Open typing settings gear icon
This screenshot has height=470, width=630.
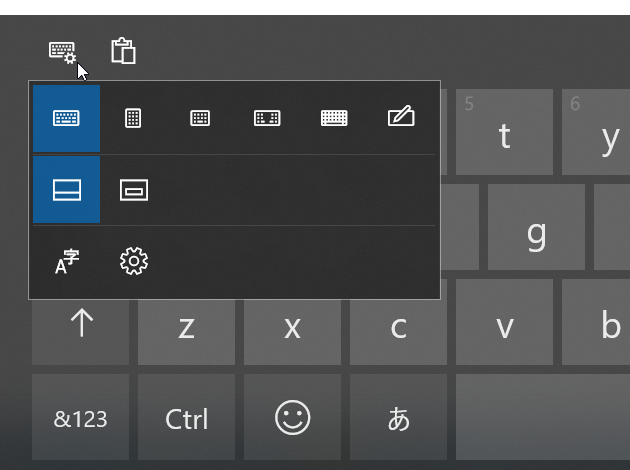[x=134, y=262]
